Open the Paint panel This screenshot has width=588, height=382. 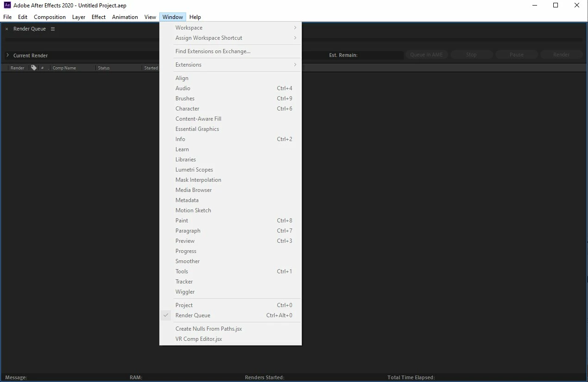click(x=231, y=221)
